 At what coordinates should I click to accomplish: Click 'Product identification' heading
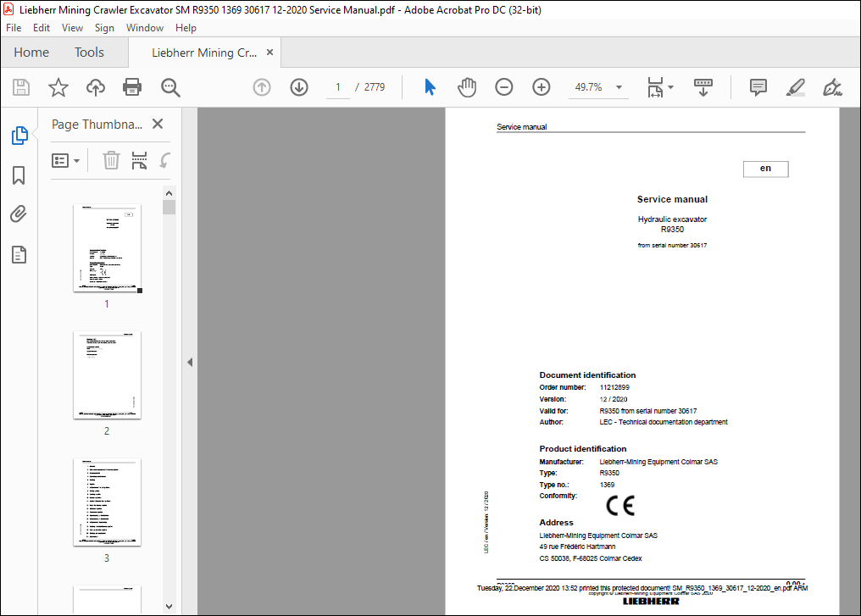582,448
